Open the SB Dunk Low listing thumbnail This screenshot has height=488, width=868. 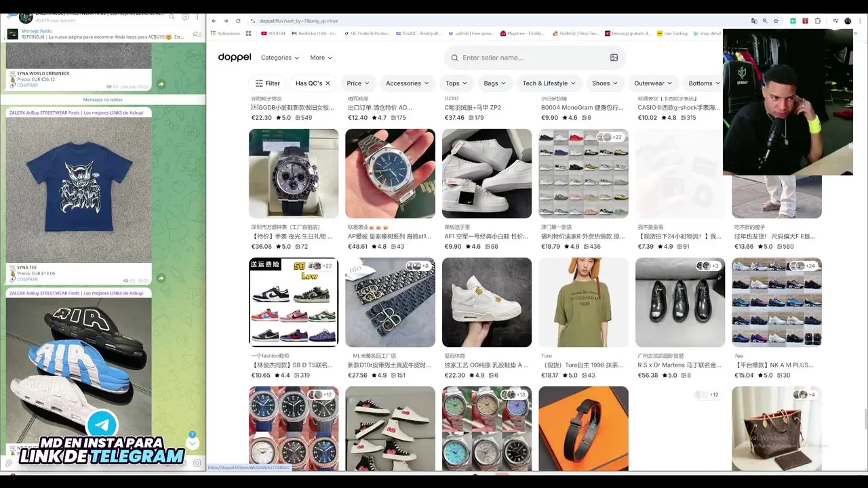point(294,302)
